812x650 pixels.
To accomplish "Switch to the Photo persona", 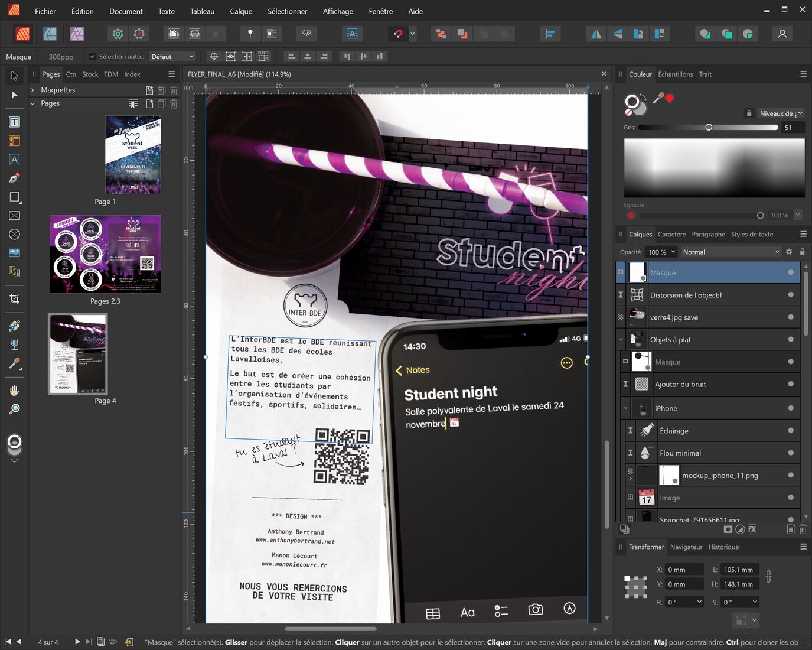I will tap(77, 34).
